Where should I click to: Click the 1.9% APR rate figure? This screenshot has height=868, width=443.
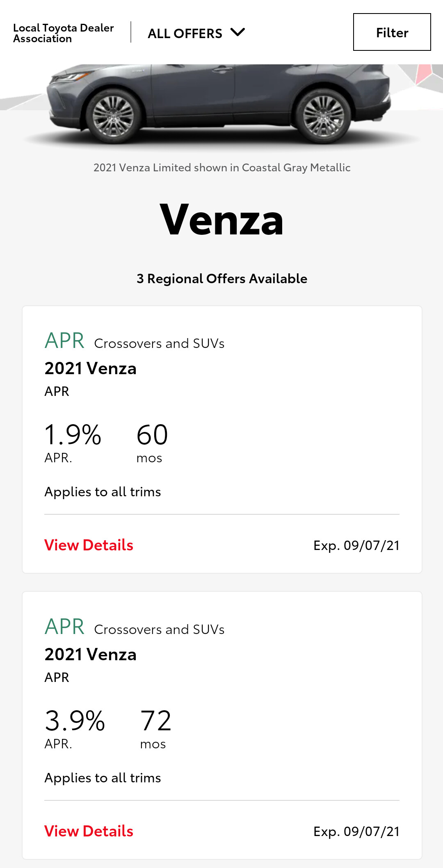pos(73,435)
